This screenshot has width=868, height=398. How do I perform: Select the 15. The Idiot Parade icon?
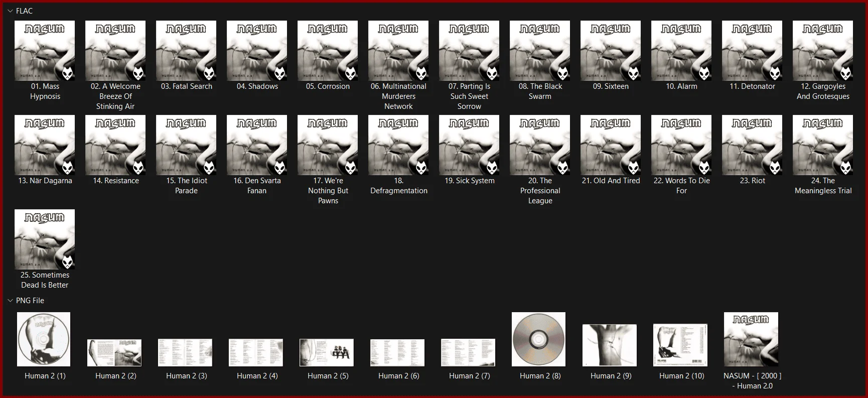tap(186, 145)
